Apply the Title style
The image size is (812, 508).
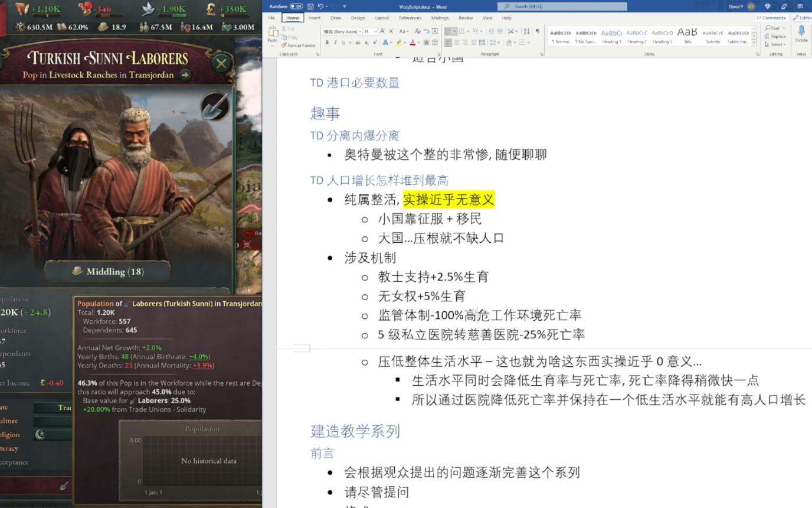pos(687,36)
